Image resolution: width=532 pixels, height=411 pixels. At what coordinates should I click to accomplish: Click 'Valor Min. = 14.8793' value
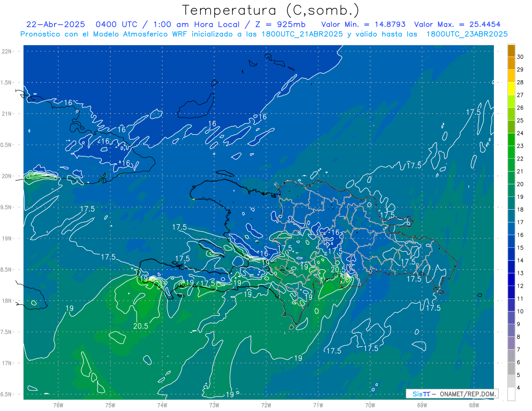pos(364,24)
